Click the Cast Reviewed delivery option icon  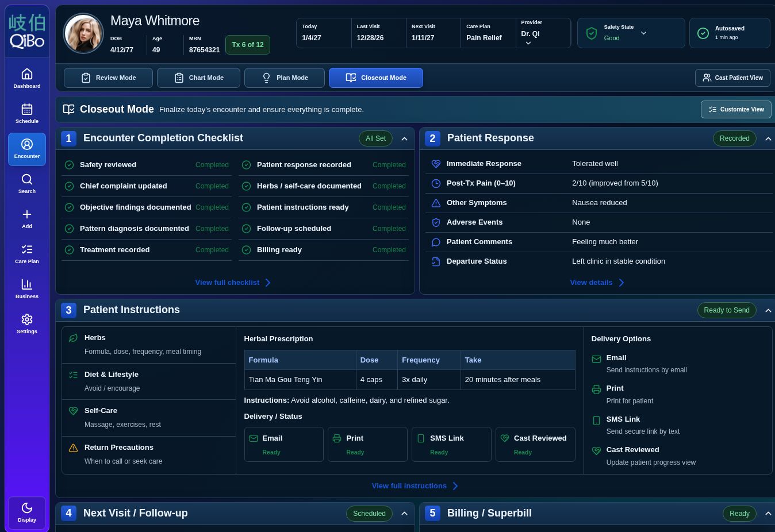pyautogui.click(x=596, y=450)
